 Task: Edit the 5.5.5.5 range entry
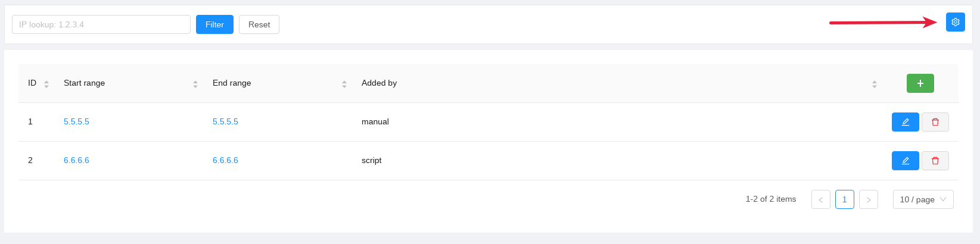click(x=905, y=122)
